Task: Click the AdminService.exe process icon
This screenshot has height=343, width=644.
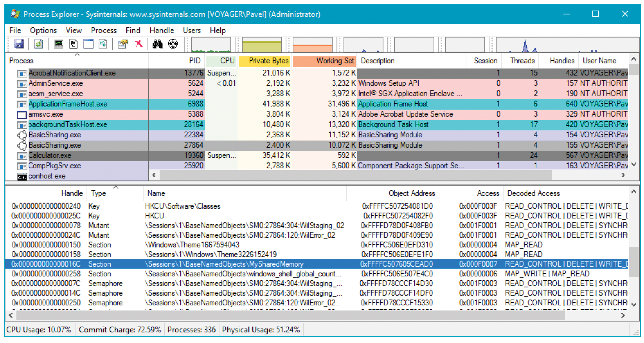Action: 22,84
